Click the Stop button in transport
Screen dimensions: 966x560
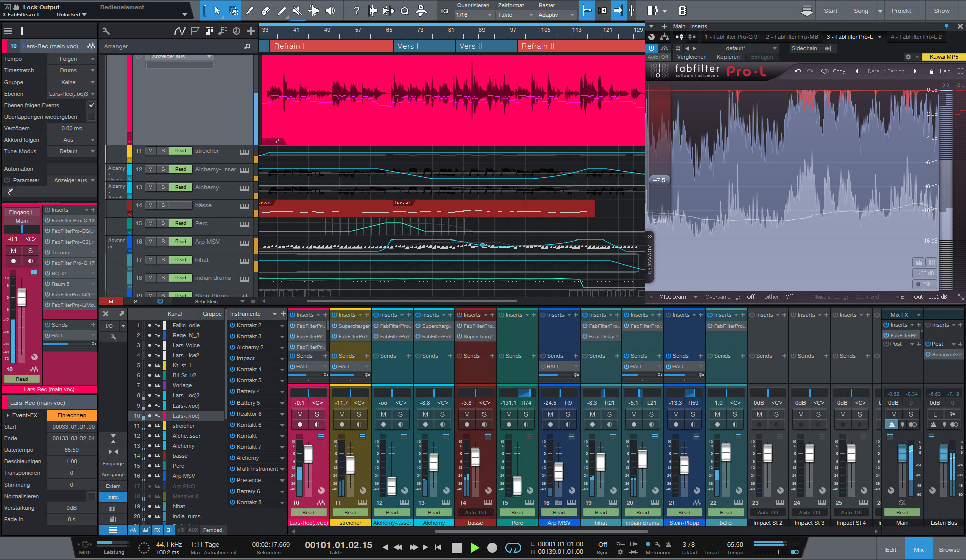(457, 548)
